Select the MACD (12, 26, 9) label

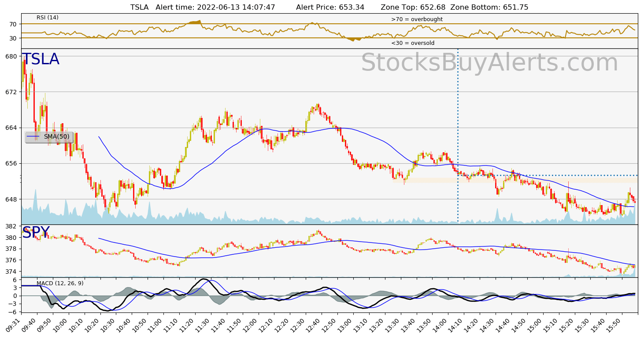pyautogui.click(x=60, y=283)
